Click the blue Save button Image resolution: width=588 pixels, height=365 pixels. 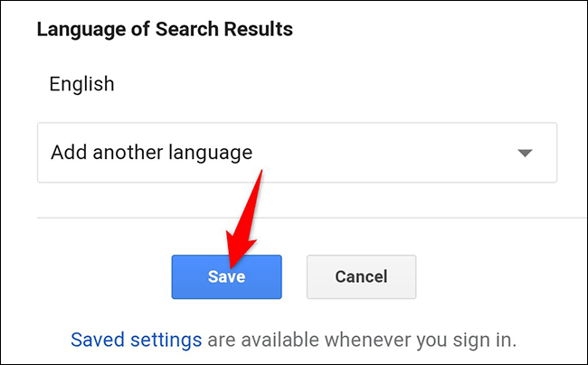tap(226, 276)
